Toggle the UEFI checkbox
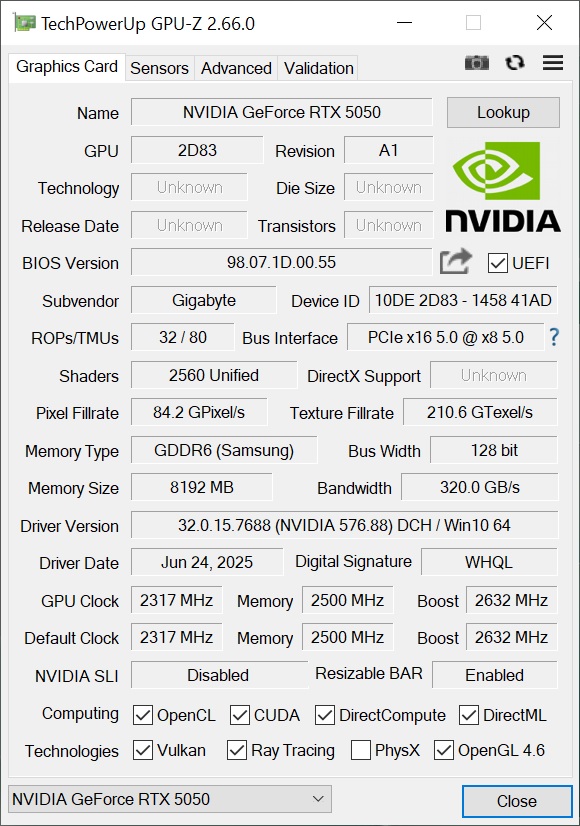Viewport: 580px width, 826px height. 498,263
